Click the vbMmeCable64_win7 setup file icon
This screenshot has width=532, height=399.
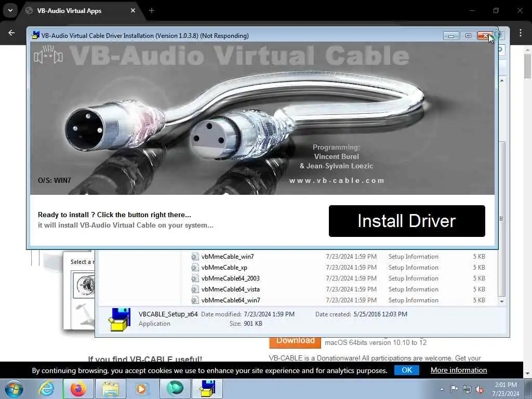tap(195, 300)
